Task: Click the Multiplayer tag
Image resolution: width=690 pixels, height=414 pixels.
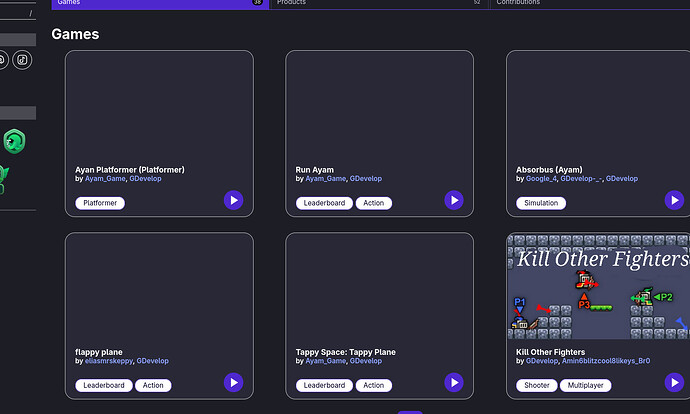Action: [586, 385]
